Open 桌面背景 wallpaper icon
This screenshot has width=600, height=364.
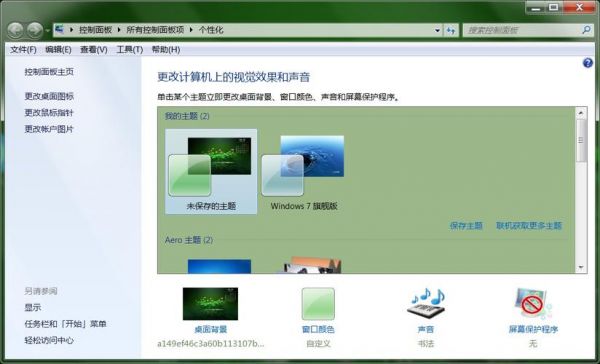tap(210, 304)
